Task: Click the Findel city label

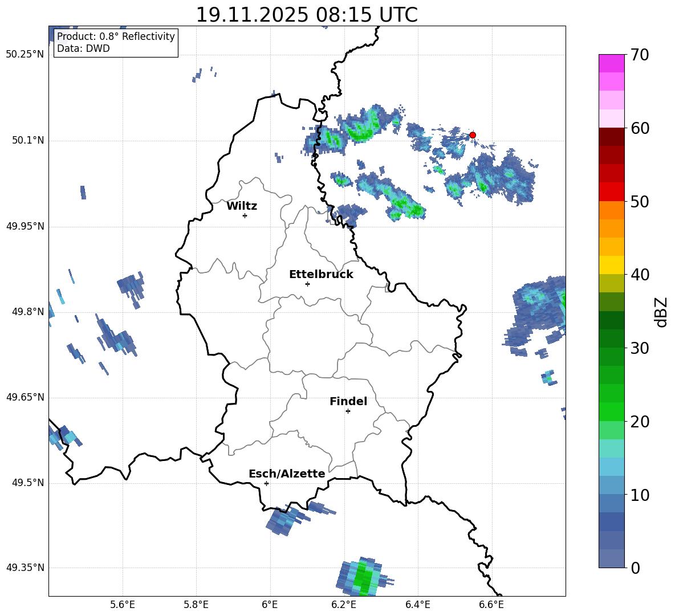Action: point(348,401)
